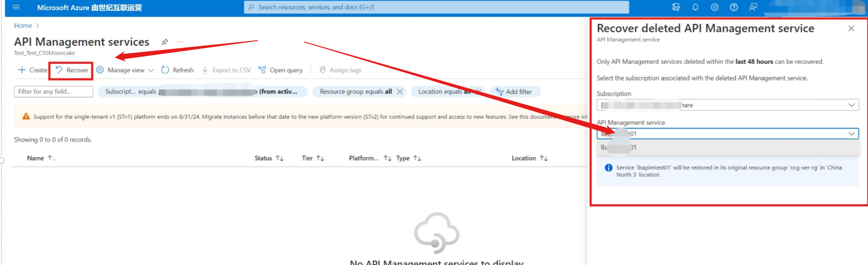This screenshot has width=868, height=265.
Task: Open the notifications bell
Action: (x=695, y=7)
